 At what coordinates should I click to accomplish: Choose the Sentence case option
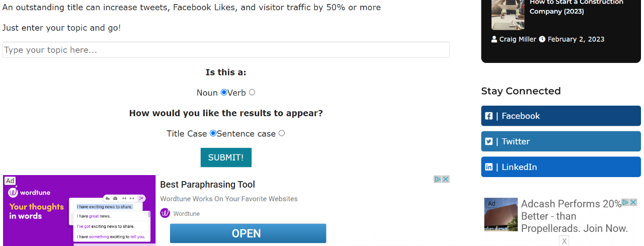(282, 133)
